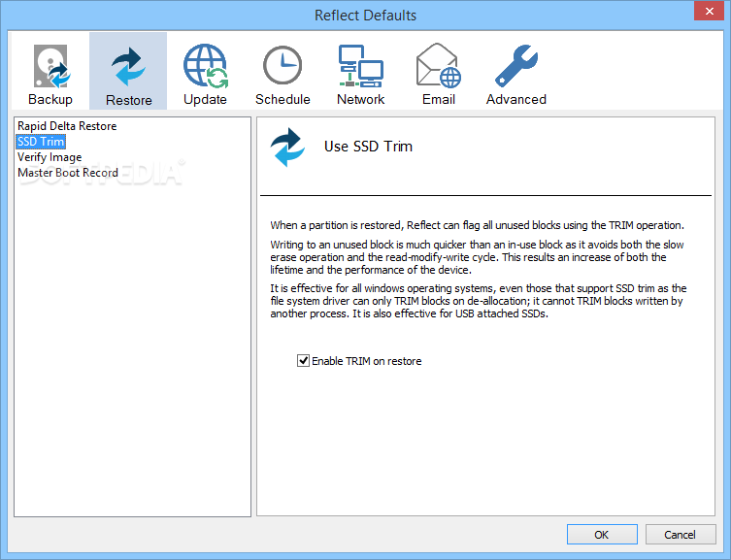Open the Network computers icon
The height and width of the screenshot is (560, 731).
click(x=361, y=66)
